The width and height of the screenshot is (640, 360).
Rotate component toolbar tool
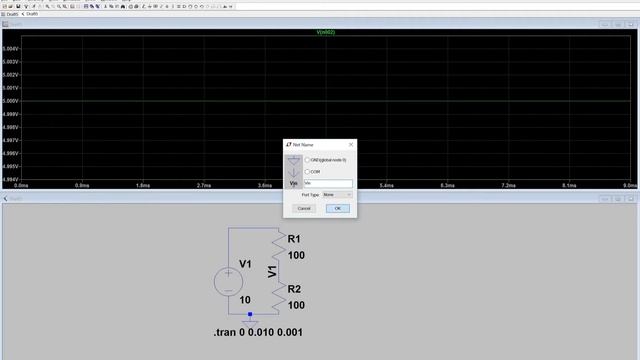pyautogui.click(x=213, y=7)
